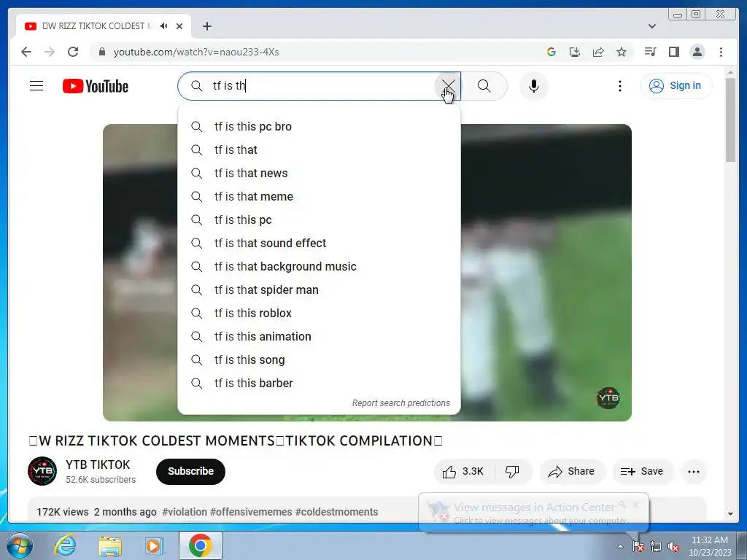Open Windows Explorer from the taskbar

110,545
